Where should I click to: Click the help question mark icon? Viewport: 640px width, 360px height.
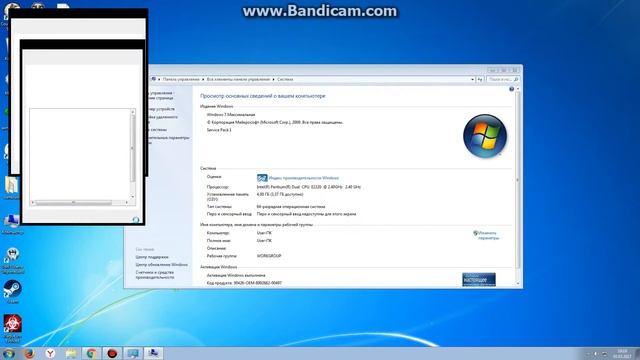511,89
